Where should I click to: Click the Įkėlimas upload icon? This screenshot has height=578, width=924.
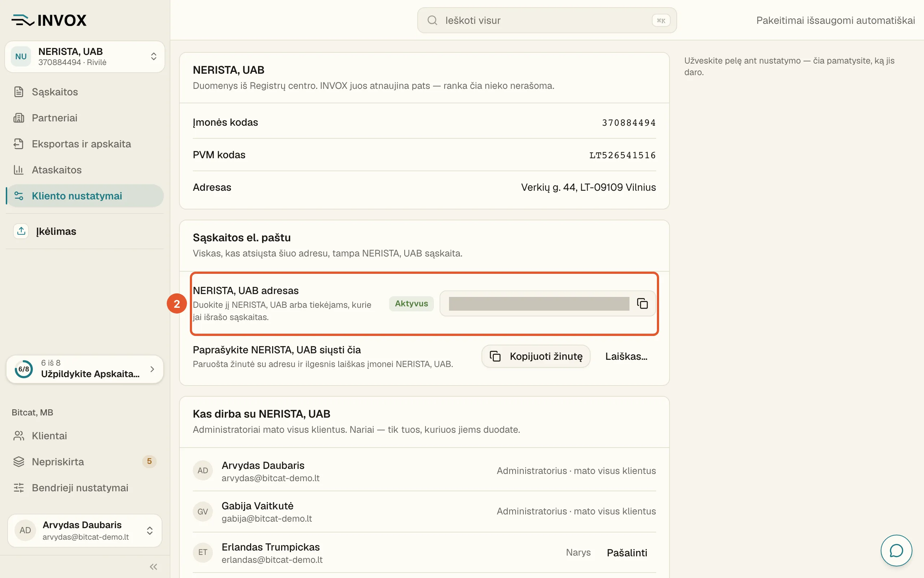click(x=21, y=231)
